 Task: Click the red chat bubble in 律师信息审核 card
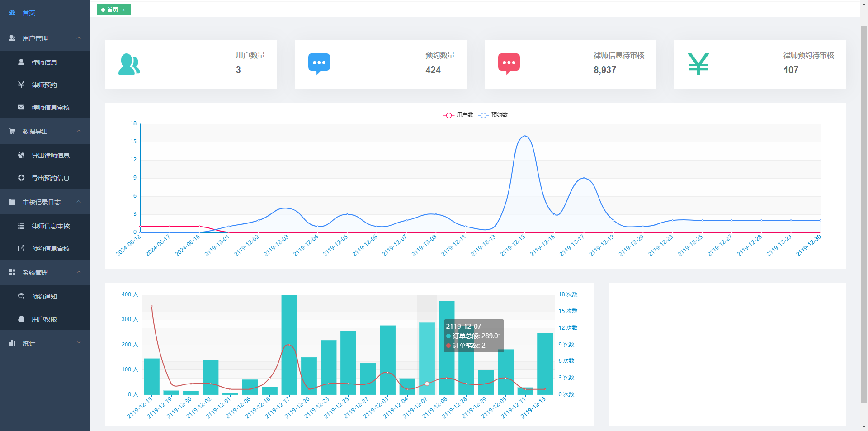509,64
